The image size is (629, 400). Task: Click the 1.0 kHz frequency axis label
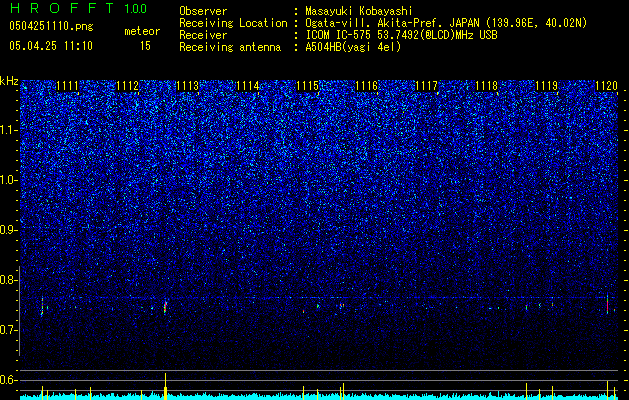pos(9,180)
